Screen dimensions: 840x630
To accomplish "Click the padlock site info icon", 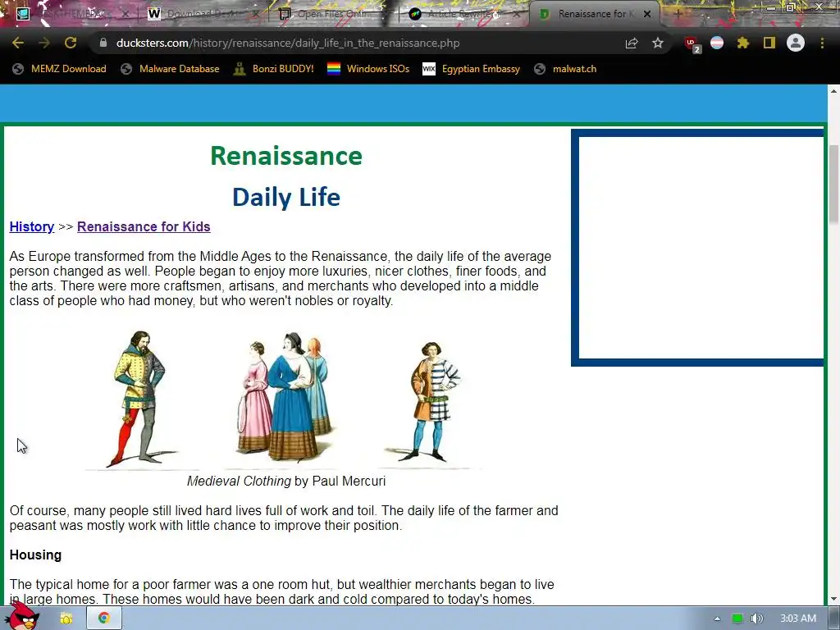I will click(103, 43).
